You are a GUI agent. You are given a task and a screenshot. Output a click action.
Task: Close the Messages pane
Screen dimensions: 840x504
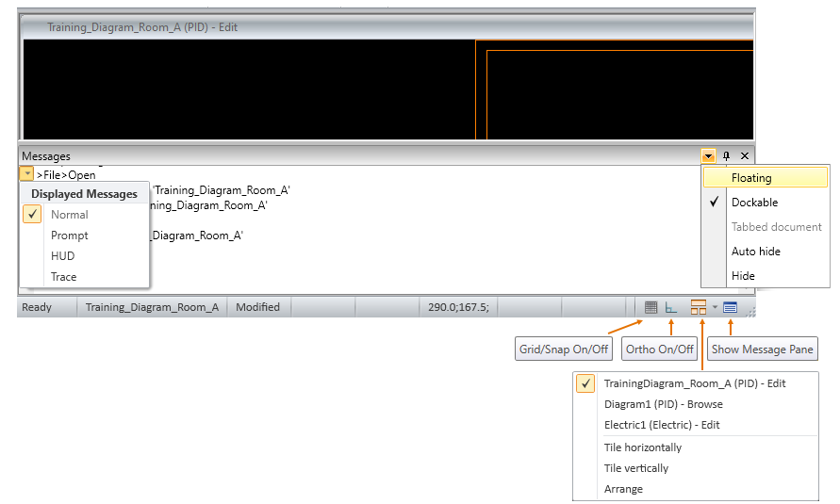[x=744, y=156]
